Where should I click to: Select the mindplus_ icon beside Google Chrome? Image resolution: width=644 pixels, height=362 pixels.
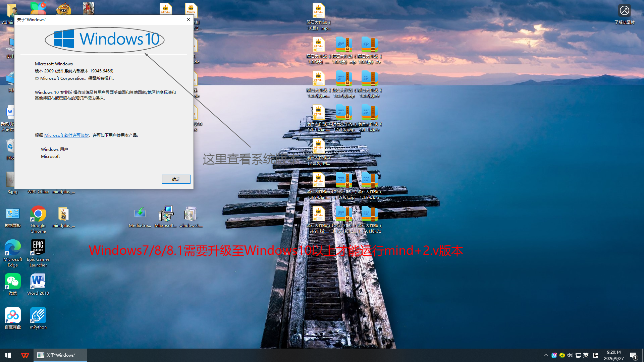[x=63, y=217]
